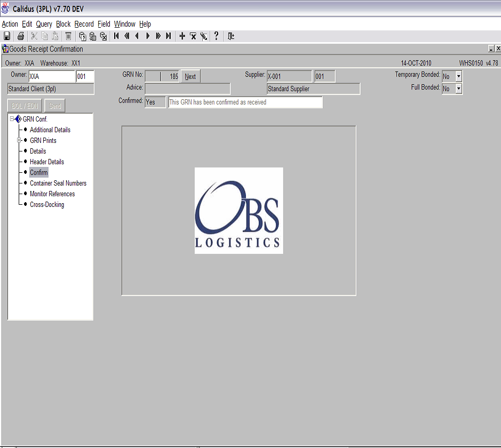Select Details in the tree

pos(38,151)
